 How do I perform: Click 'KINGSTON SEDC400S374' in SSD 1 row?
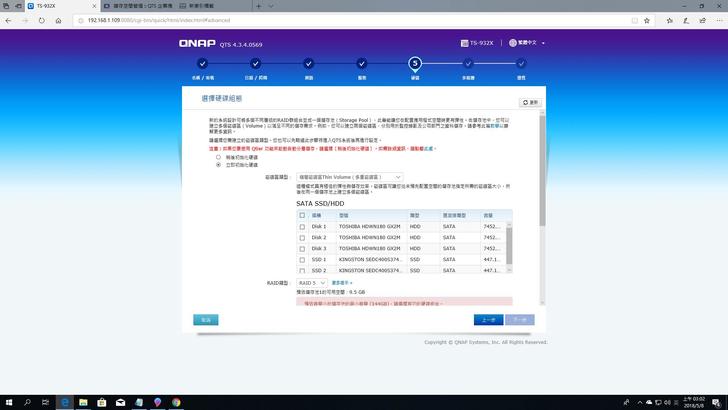tap(369, 260)
